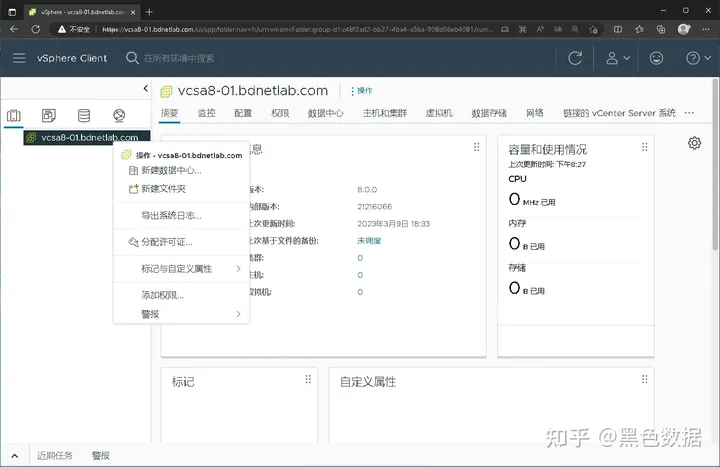720x467 pixels.
Task: Open the help question mark menu
Action: 698,58
